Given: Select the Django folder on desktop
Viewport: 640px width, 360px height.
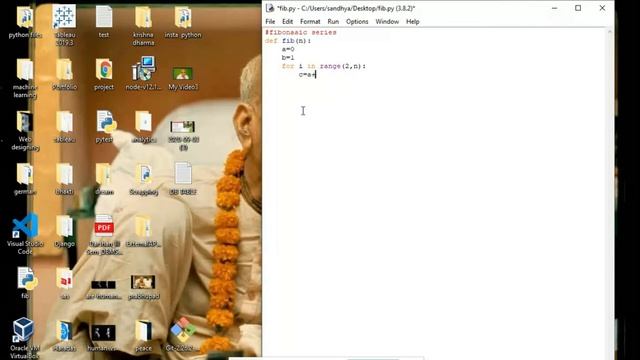Looking at the screenshot, I should pos(64,231).
